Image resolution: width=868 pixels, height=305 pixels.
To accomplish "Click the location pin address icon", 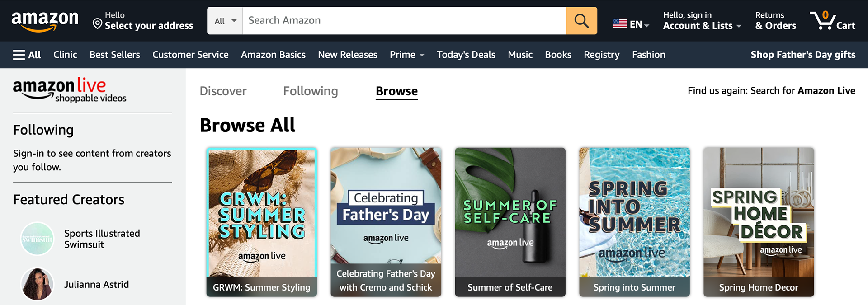I will (x=97, y=23).
